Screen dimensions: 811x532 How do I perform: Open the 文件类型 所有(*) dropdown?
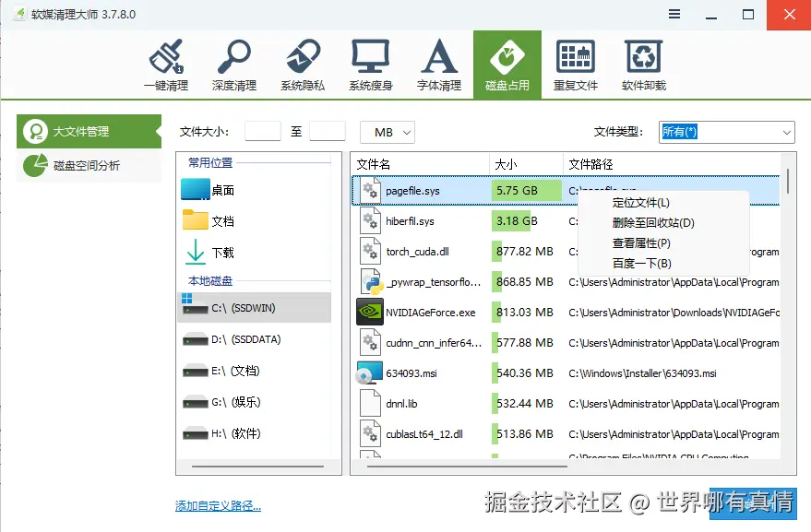pyautogui.click(x=727, y=133)
